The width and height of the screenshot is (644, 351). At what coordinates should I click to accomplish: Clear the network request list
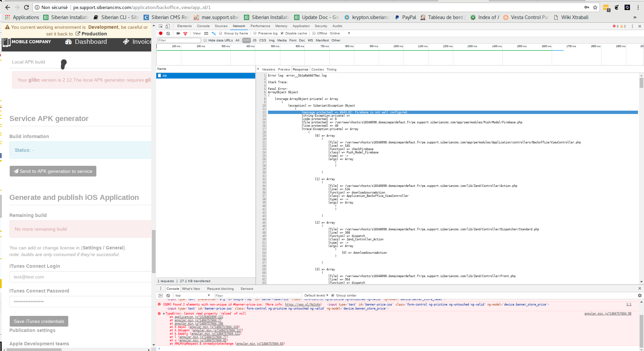coord(168,33)
